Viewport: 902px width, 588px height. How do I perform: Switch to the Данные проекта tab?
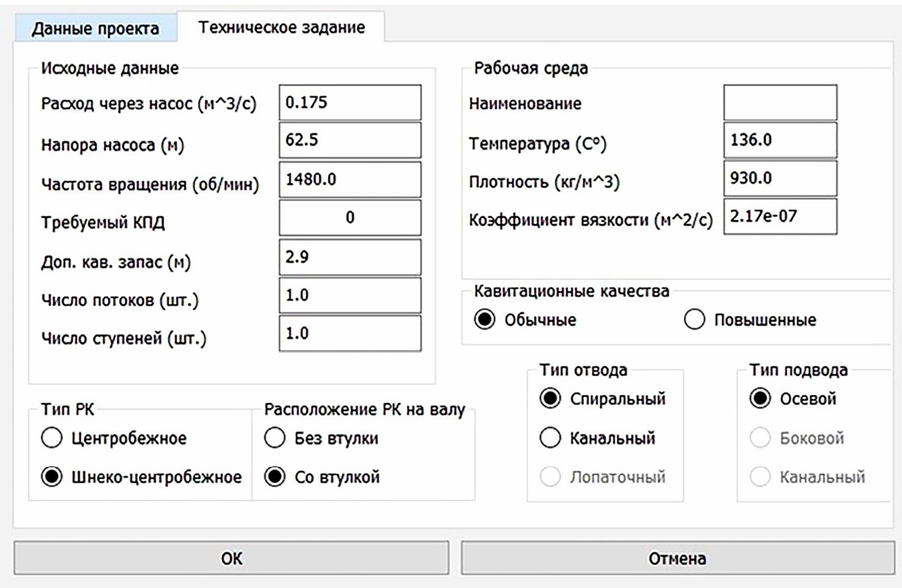click(x=96, y=29)
